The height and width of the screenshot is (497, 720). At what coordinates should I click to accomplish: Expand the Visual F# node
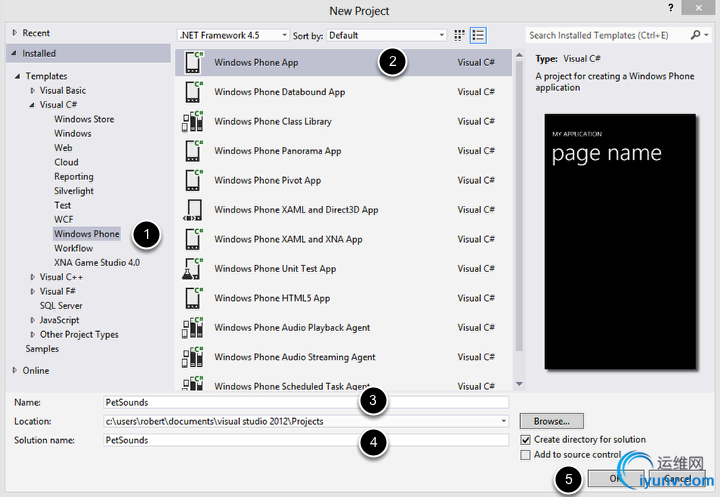pyautogui.click(x=33, y=291)
